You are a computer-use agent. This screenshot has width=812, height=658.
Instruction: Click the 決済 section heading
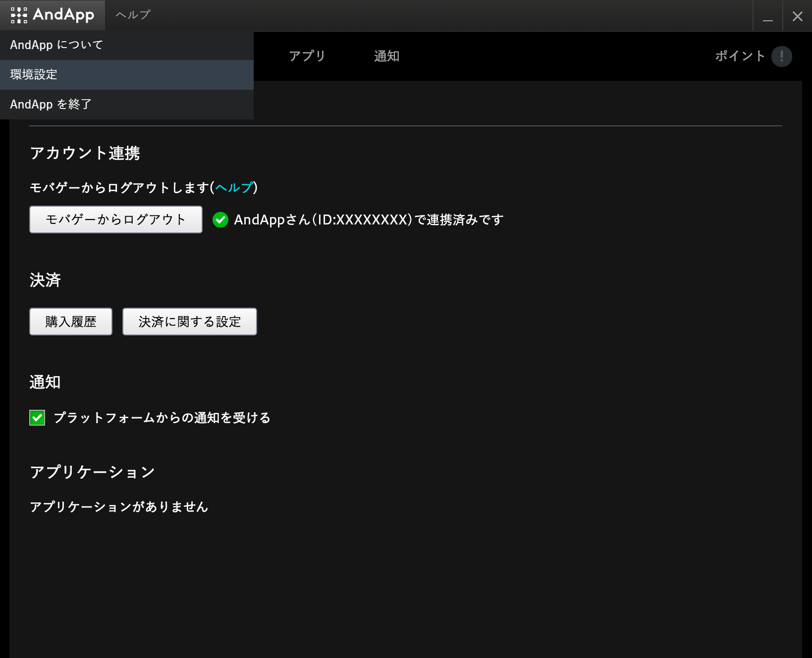coord(45,280)
